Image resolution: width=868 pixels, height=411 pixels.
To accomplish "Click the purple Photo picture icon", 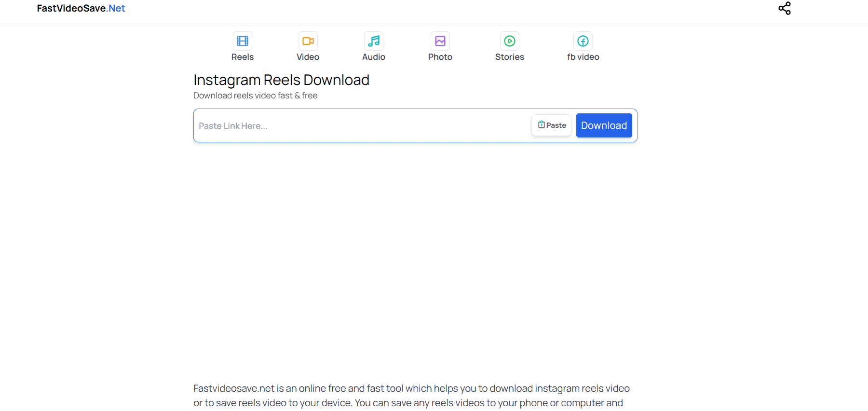I will (x=440, y=41).
